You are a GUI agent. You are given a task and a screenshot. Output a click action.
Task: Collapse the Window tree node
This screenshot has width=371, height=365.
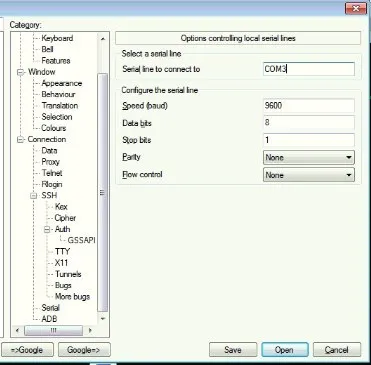coord(21,72)
